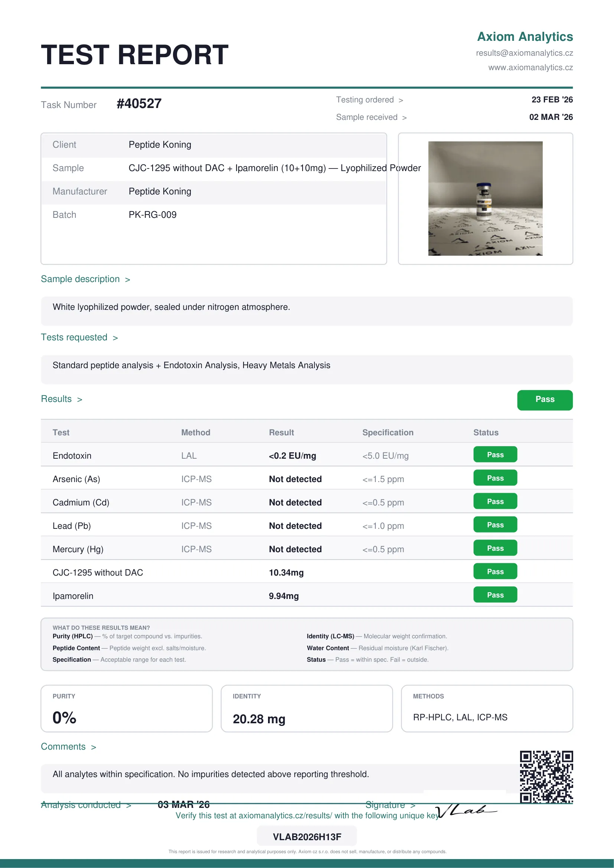Click the 23 FEB '26 ordered date
Image resolution: width=614 pixels, height=868 pixels.
552,99
